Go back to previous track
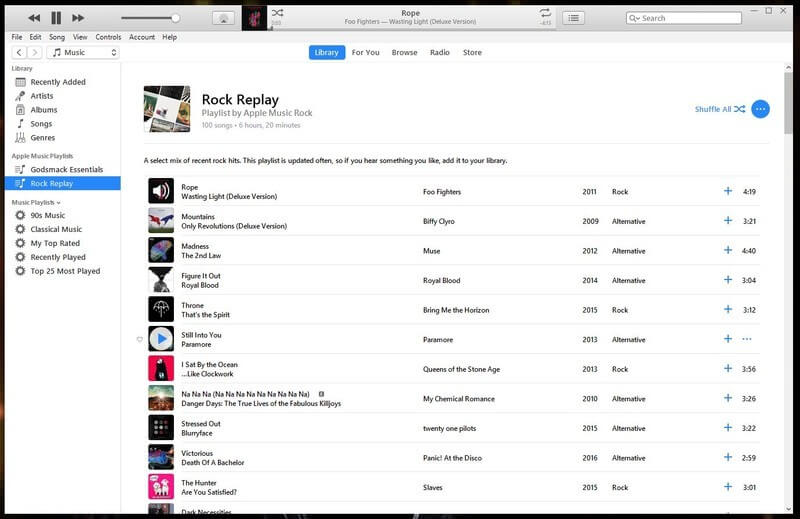 [x=34, y=18]
